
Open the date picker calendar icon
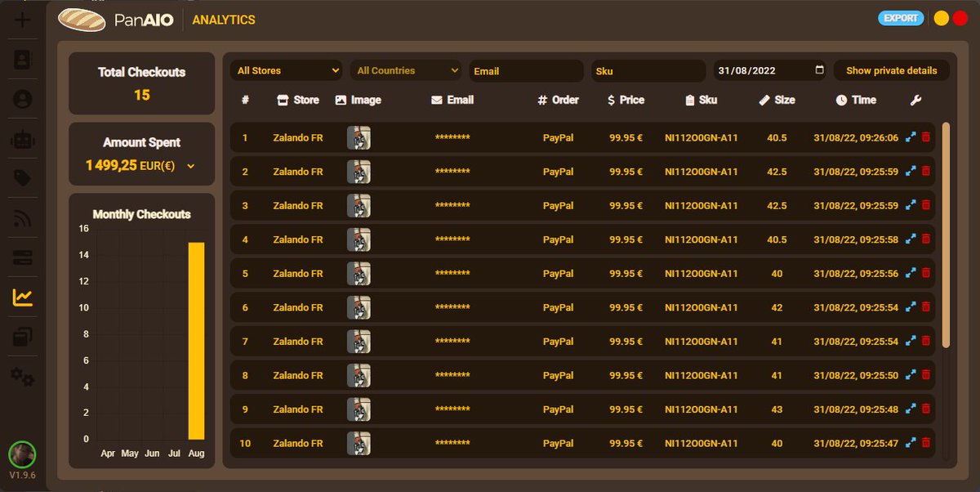tap(819, 70)
